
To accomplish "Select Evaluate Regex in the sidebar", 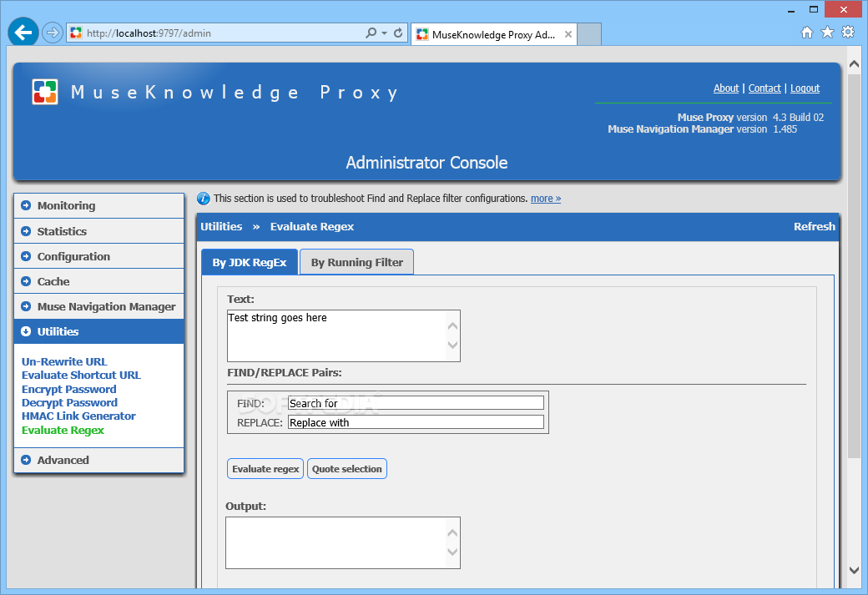I will (x=63, y=430).
